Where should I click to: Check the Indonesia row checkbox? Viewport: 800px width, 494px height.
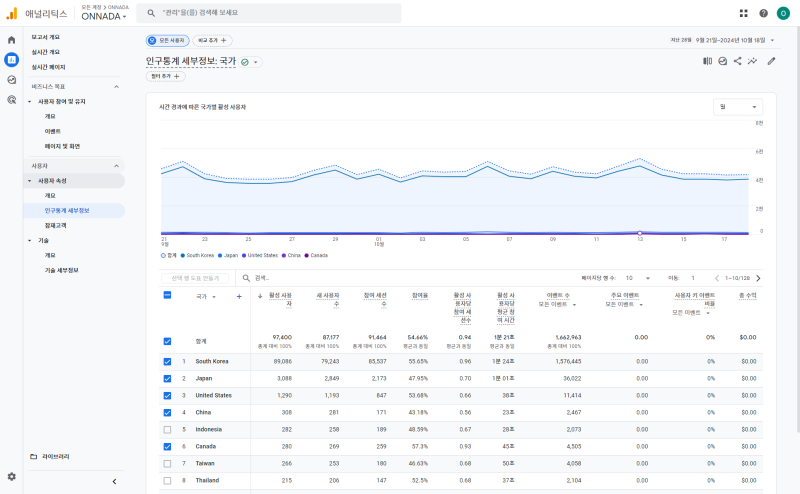tap(167, 429)
